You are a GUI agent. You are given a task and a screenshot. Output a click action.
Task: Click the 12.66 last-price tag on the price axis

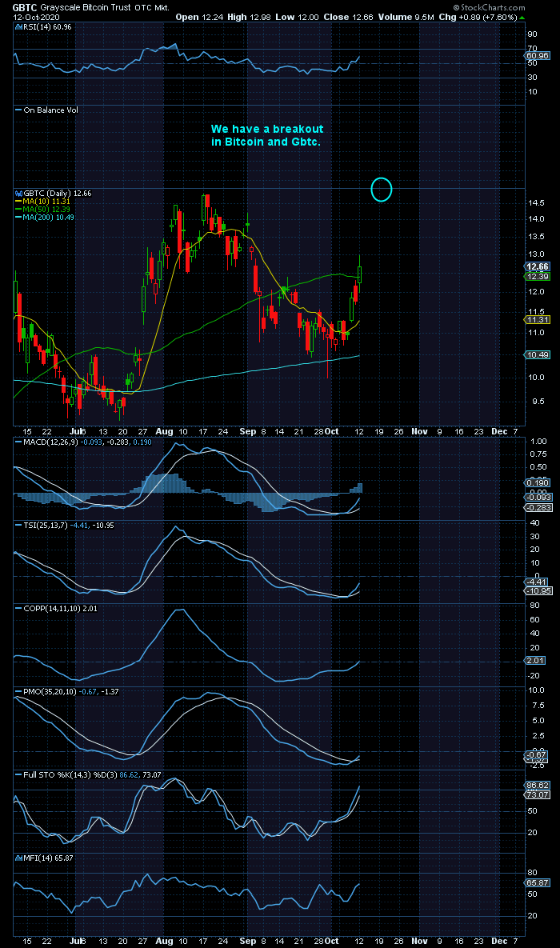(538, 266)
